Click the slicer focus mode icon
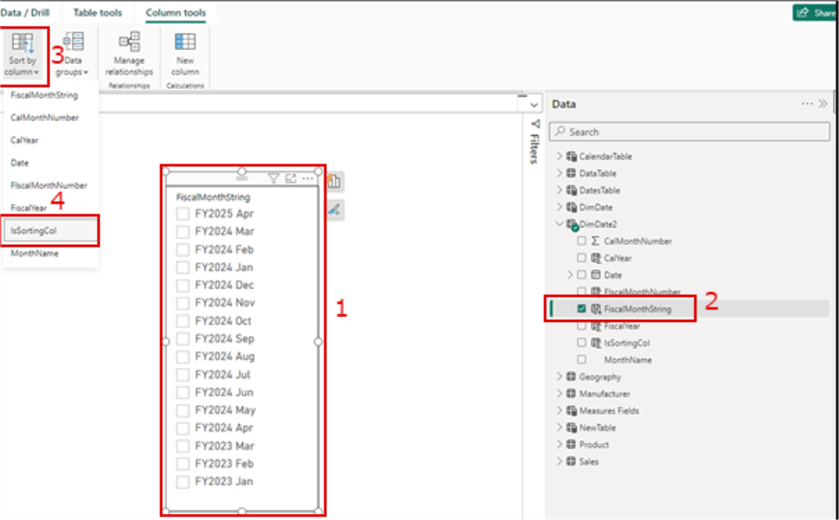Viewport: 839px width, 520px height. point(291,179)
